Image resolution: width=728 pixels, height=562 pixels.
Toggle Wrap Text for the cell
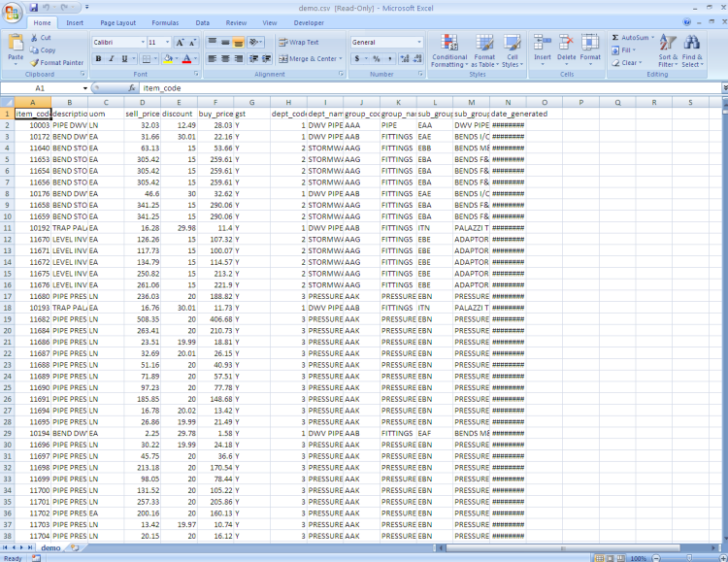tap(299, 43)
